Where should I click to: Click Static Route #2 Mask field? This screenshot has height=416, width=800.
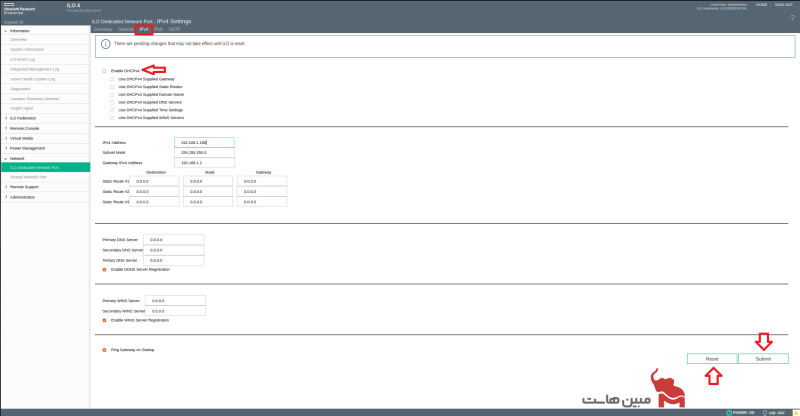click(208, 191)
